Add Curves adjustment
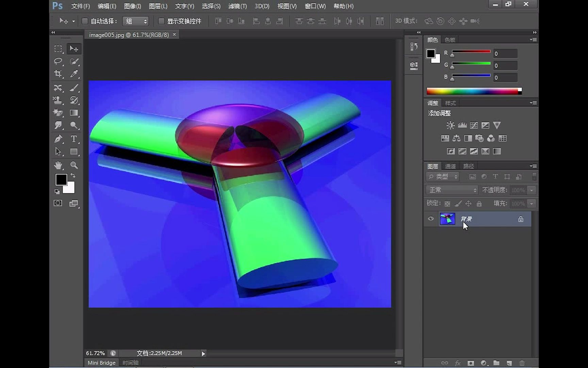588x368 pixels. point(474,125)
